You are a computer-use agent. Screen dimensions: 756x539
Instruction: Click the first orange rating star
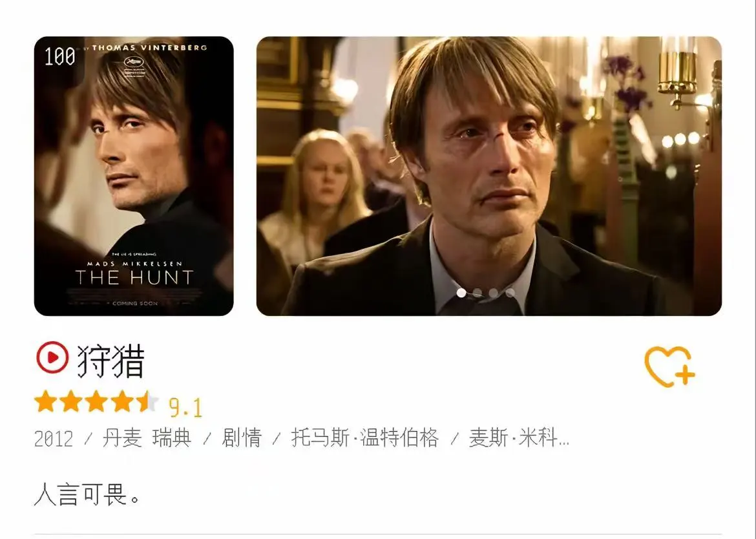(x=46, y=401)
